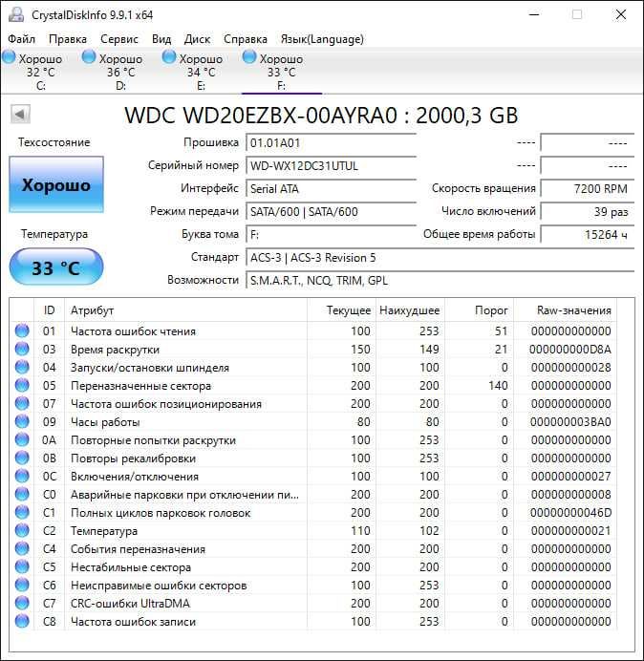This screenshot has width=644, height=661.
Task: Click status orb for Время раскрутки
Action: 22,349
